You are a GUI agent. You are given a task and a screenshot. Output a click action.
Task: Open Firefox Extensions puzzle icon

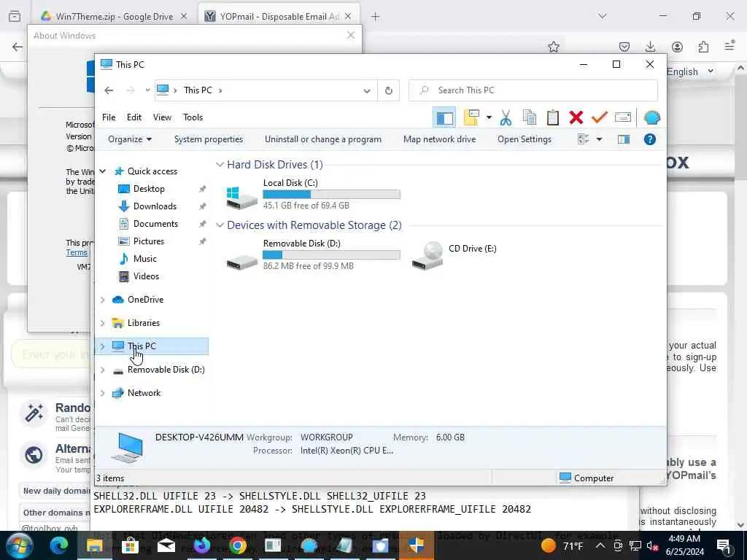[703, 47]
